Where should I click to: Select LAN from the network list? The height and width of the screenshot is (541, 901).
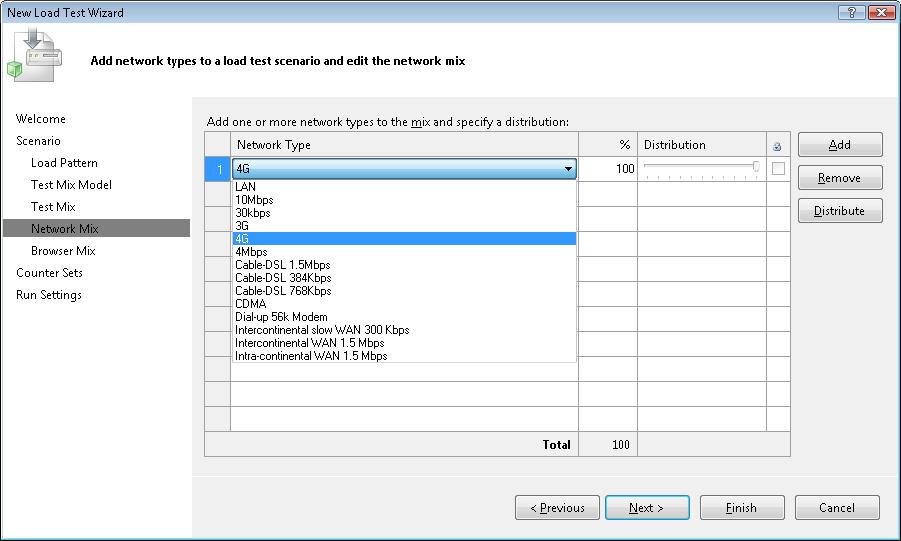[x=245, y=187]
